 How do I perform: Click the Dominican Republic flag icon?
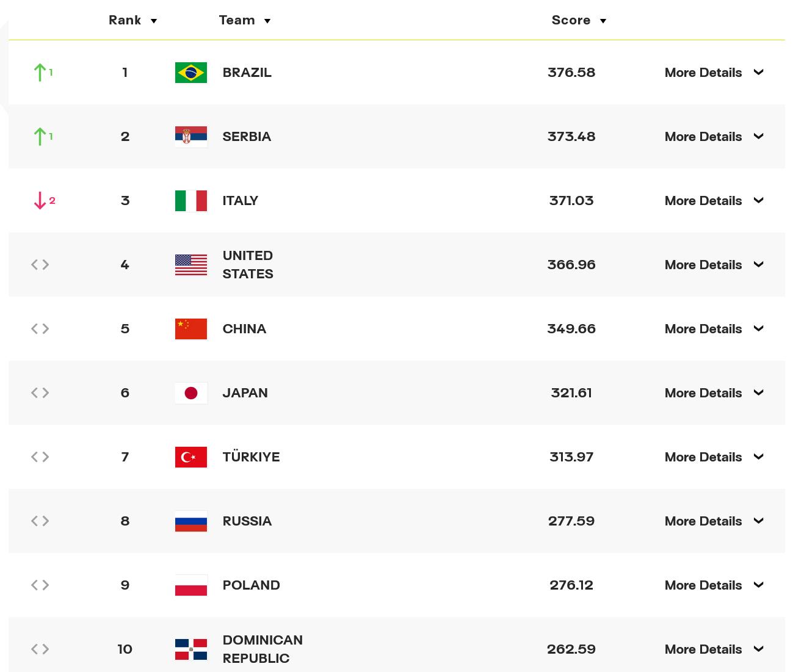tap(190, 649)
